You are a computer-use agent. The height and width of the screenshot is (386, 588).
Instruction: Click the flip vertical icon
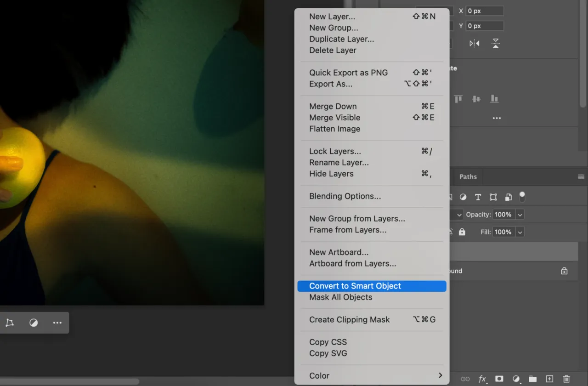click(496, 44)
